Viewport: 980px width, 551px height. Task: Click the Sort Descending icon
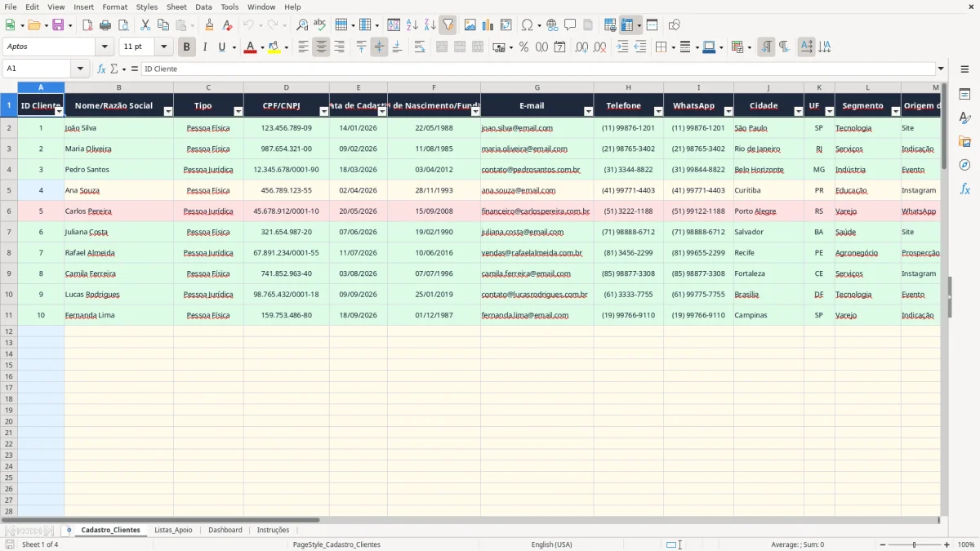[x=430, y=25]
